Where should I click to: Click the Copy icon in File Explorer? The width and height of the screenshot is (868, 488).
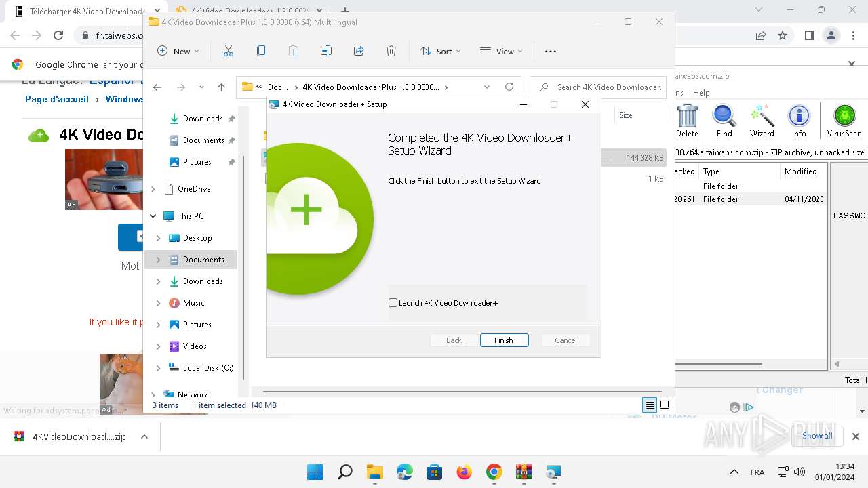coord(261,51)
